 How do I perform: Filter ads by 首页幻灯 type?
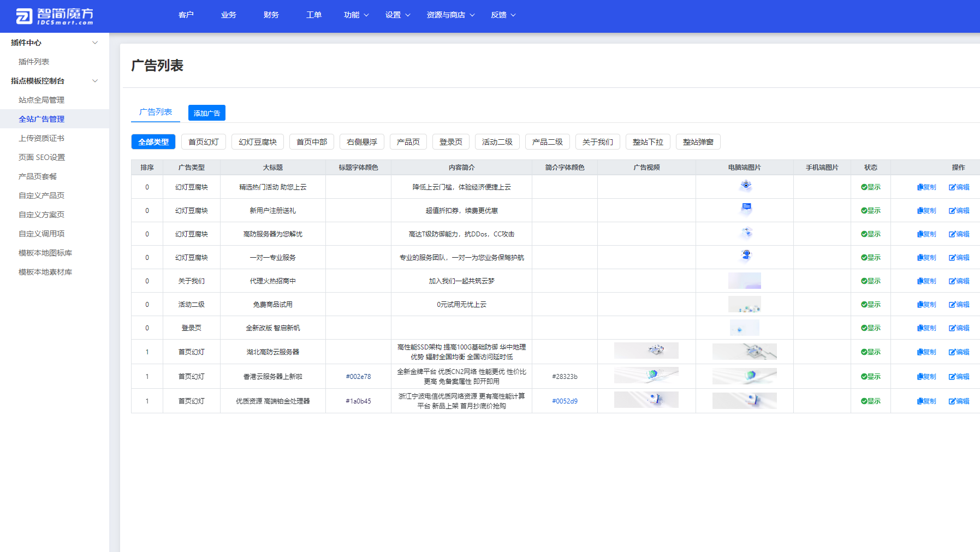204,142
